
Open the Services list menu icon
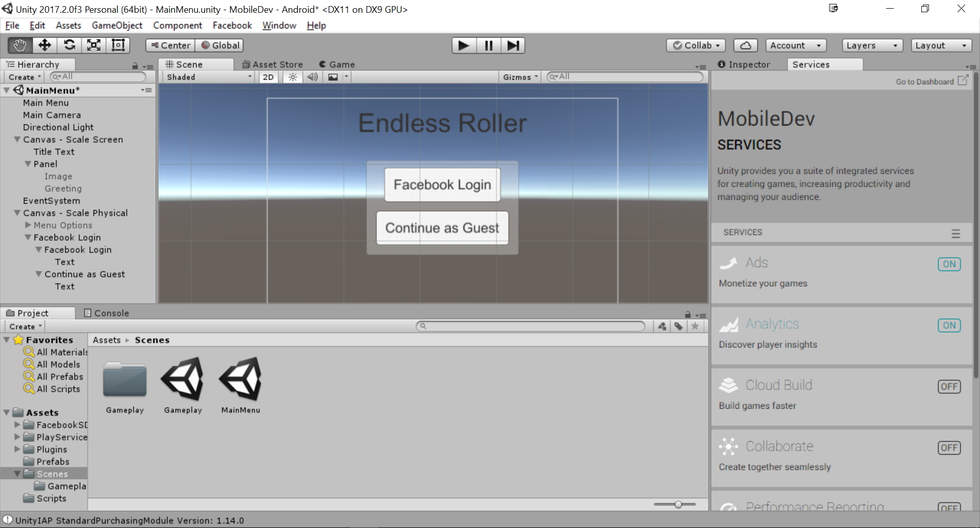coord(955,233)
